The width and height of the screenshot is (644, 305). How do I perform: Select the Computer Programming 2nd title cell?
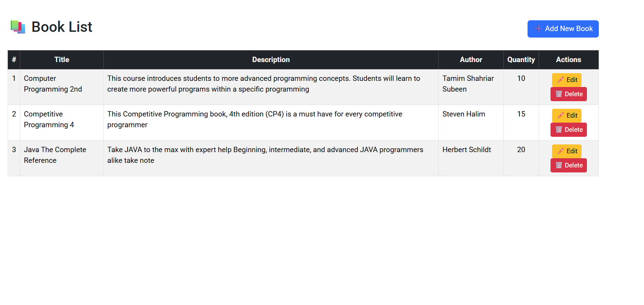(x=53, y=84)
